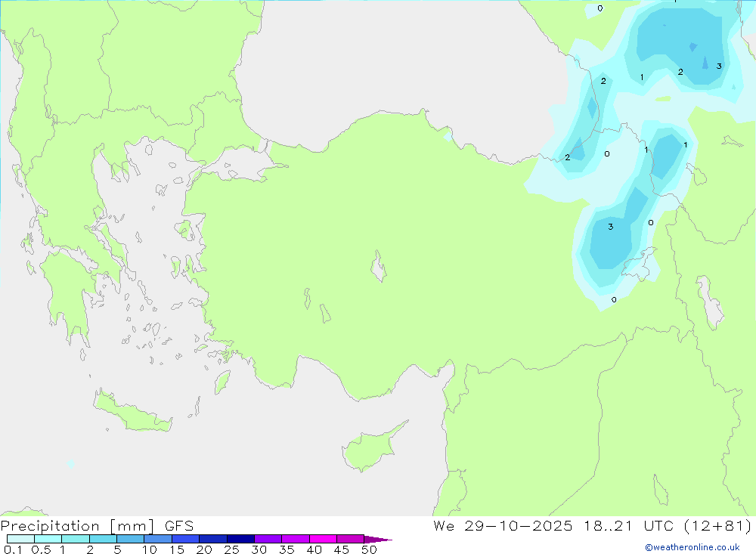Click the legend scale label "0.5"
756x554 pixels.
pos(41,549)
